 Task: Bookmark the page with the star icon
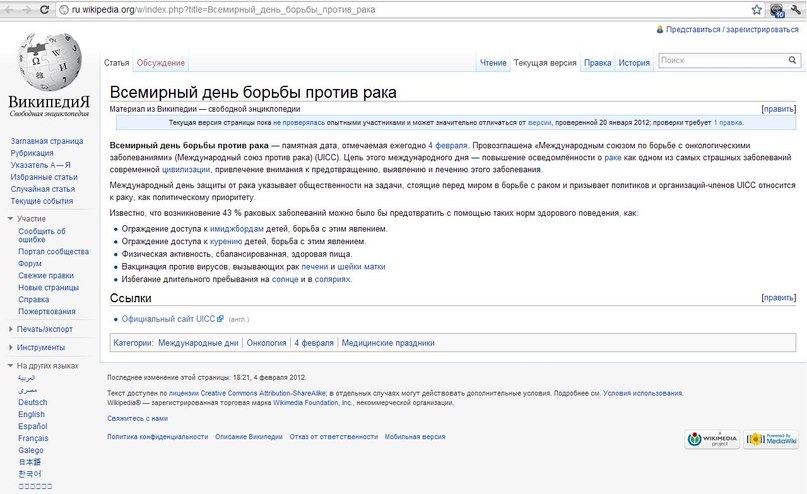click(757, 9)
